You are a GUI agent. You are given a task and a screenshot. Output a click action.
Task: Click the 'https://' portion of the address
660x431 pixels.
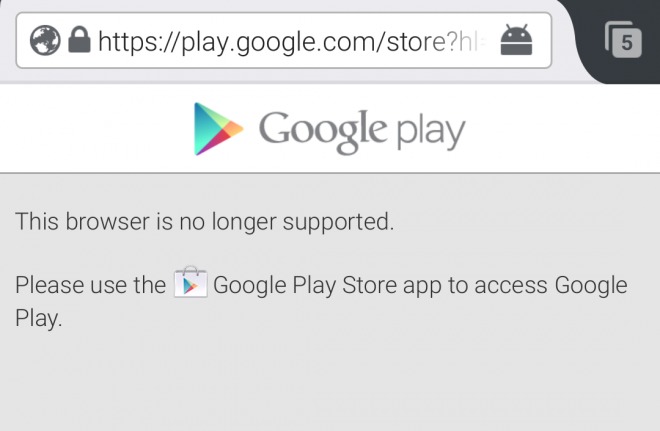[x=139, y=42]
